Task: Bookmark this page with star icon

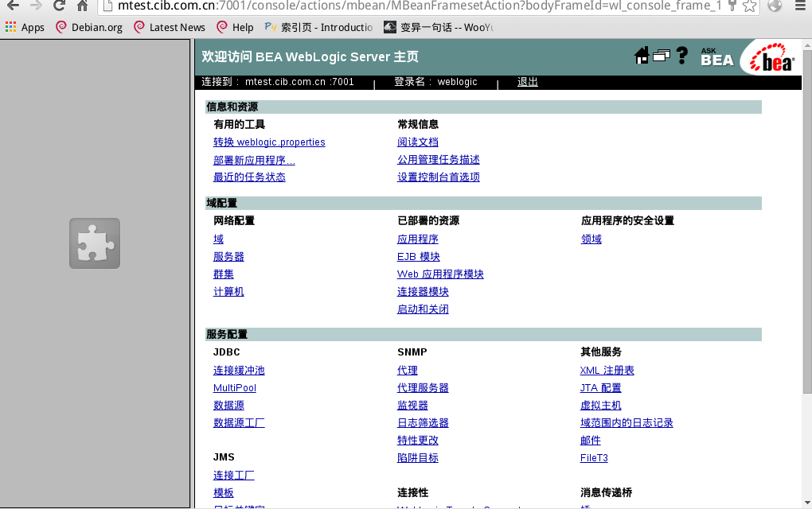Action: (749, 6)
